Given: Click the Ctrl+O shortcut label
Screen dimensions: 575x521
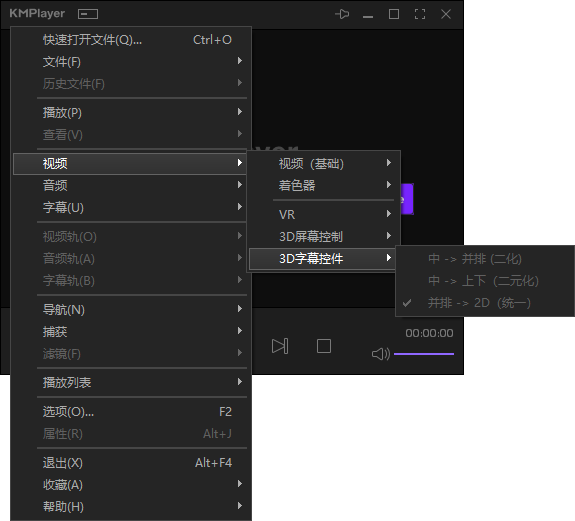Looking at the screenshot, I should coord(212,40).
